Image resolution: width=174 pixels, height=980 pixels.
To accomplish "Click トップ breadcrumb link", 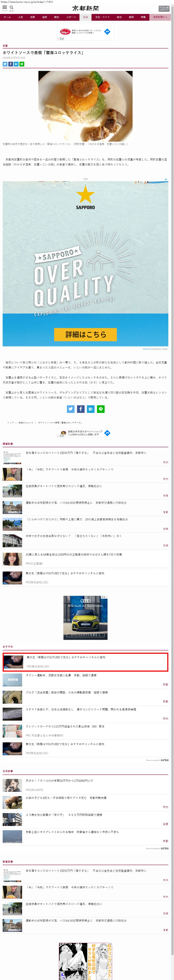I will [10, 423].
